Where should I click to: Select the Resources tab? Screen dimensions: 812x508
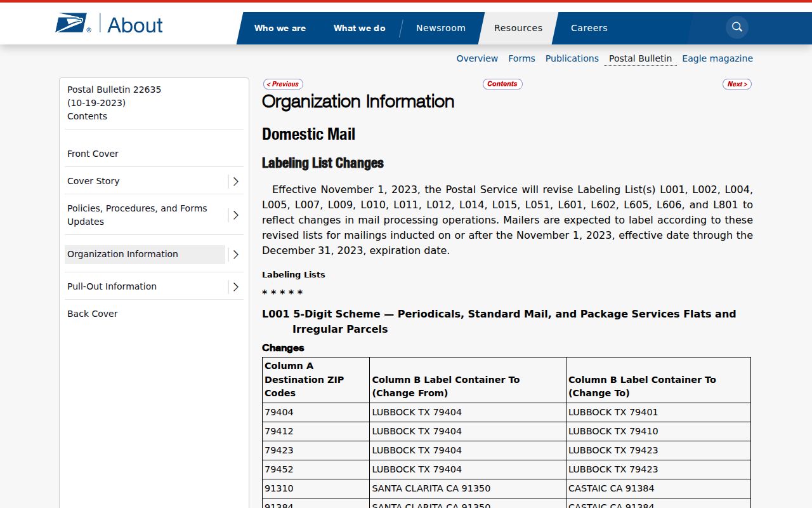coord(518,28)
